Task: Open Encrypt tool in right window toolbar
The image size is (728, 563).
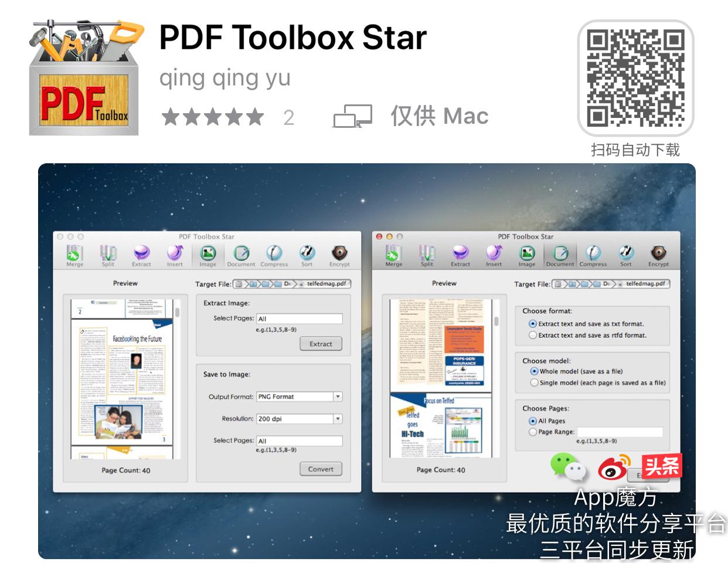Action: click(658, 256)
